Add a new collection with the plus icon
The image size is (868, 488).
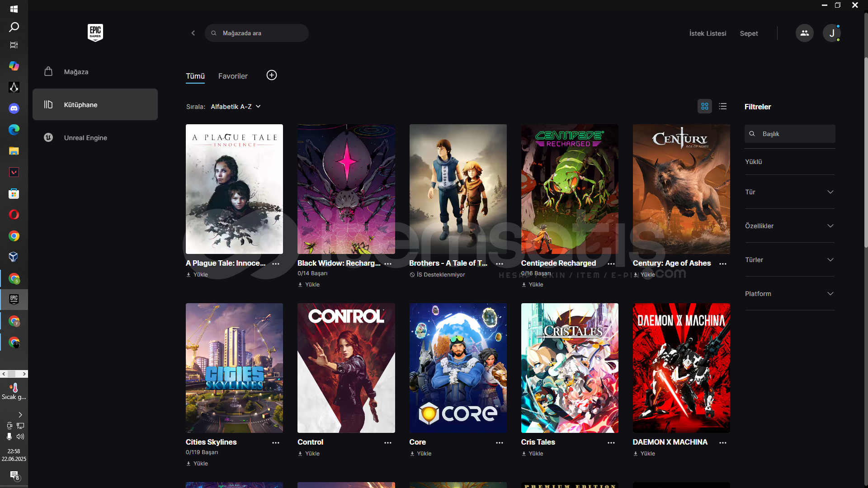pos(272,75)
